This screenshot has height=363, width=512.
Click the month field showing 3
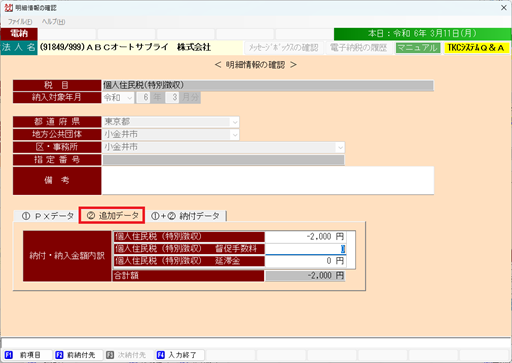pos(173,98)
